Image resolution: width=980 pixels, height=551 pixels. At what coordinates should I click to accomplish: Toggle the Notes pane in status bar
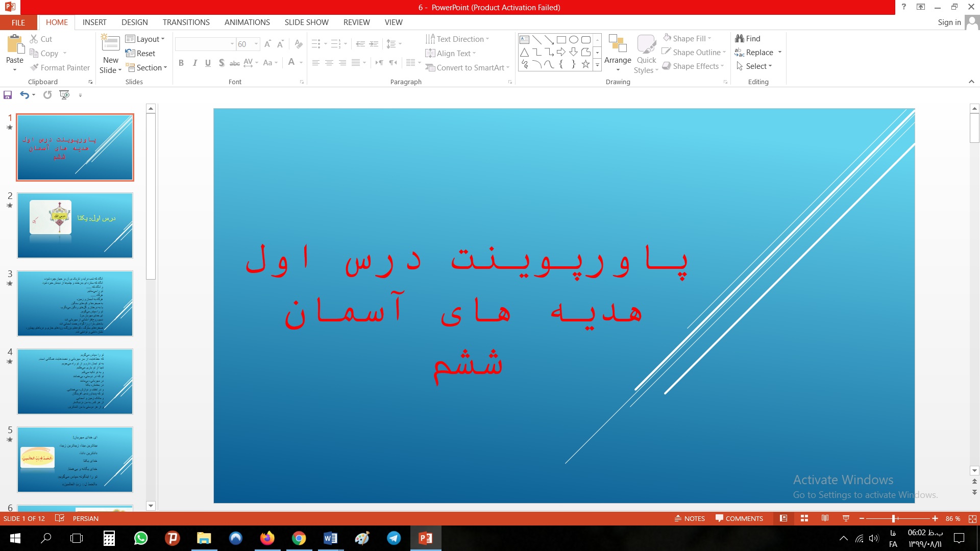point(690,518)
